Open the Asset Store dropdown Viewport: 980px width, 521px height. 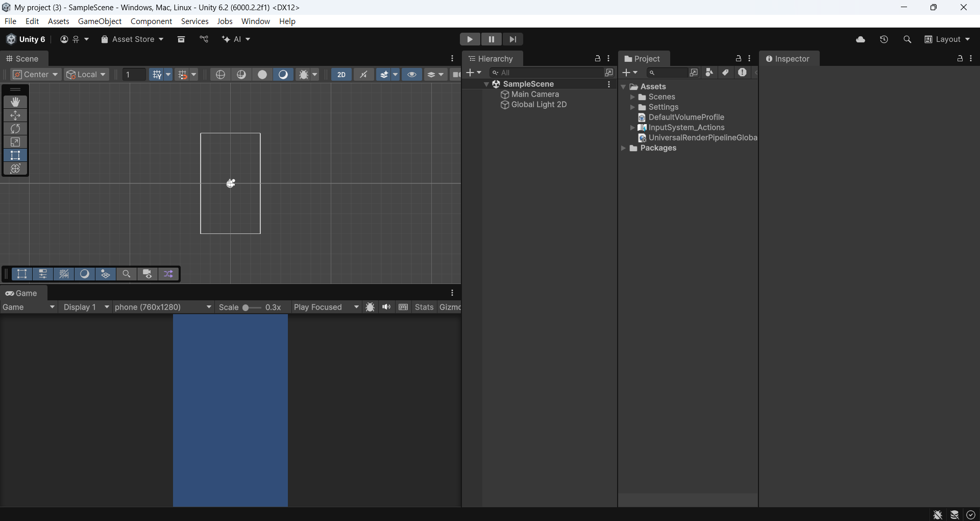tap(132, 39)
